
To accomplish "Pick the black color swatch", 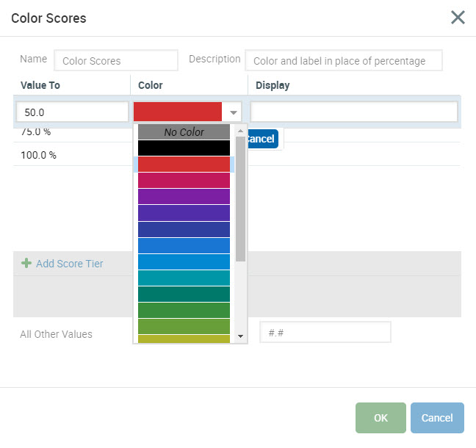I will pyautogui.click(x=184, y=148).
